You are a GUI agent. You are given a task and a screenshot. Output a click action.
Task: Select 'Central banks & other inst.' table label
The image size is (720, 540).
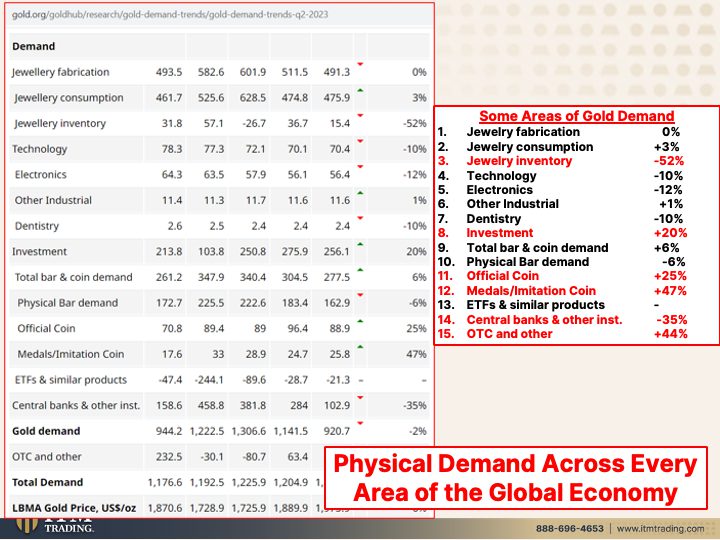click(x=76, y=405)
